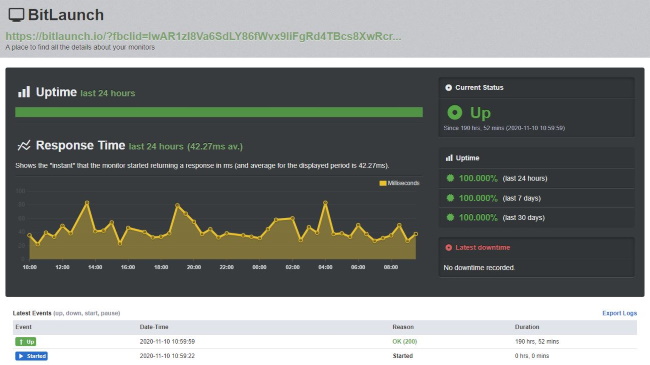650x365 pixels.
Task: Open the bitlaunch.io monitor URL link
Action: (203, 36)
